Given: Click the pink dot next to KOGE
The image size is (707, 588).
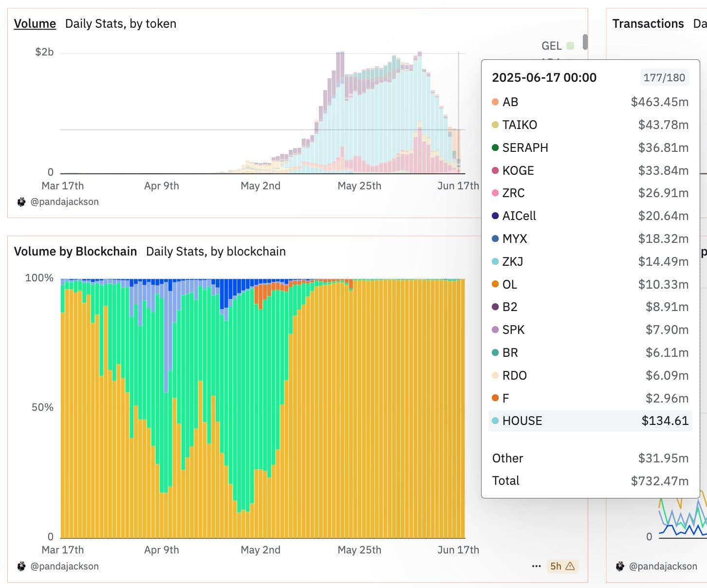Looking at the screenshot, I should point(495,170).
